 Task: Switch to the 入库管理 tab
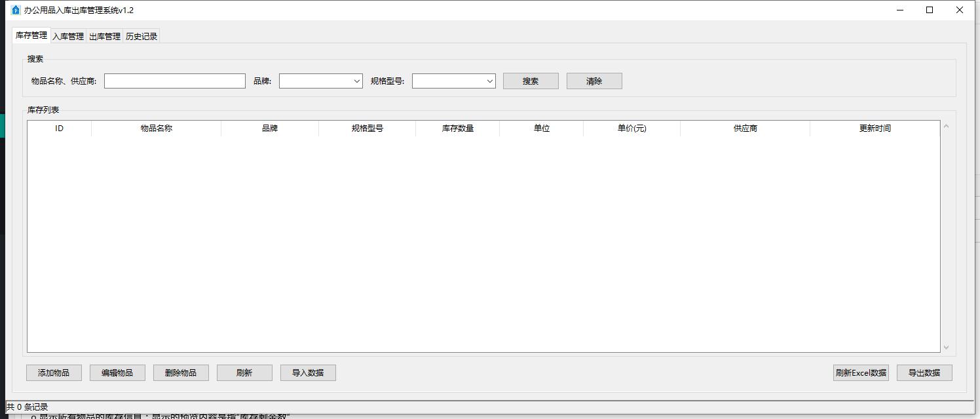68,37
